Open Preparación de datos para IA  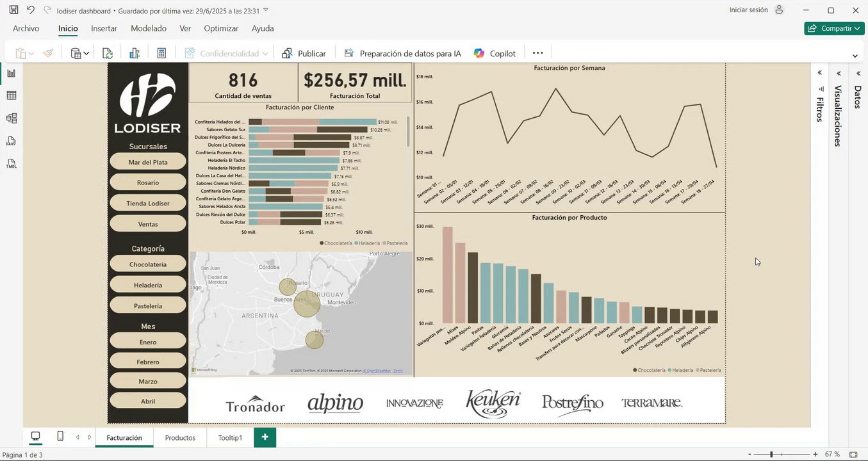402,54
